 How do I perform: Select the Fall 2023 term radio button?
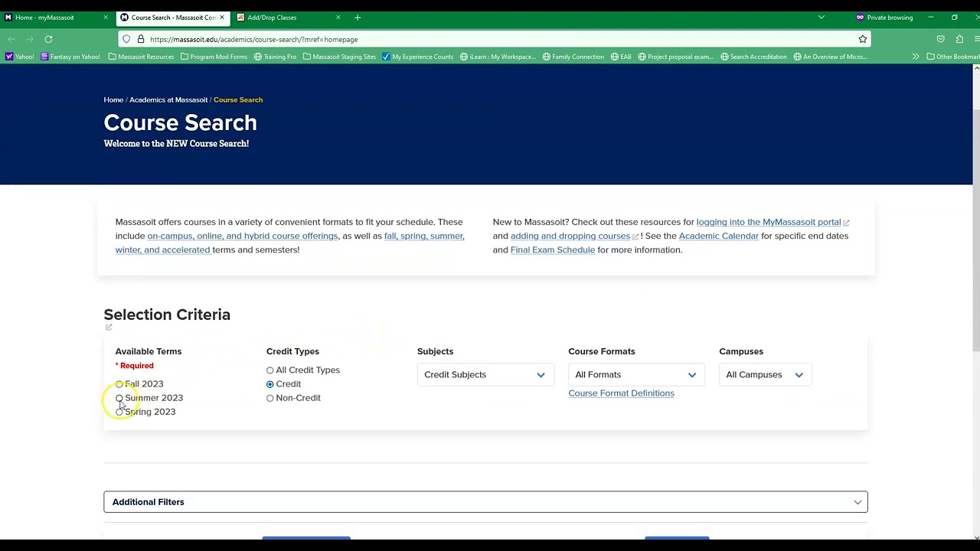click(x=119, y=384)
